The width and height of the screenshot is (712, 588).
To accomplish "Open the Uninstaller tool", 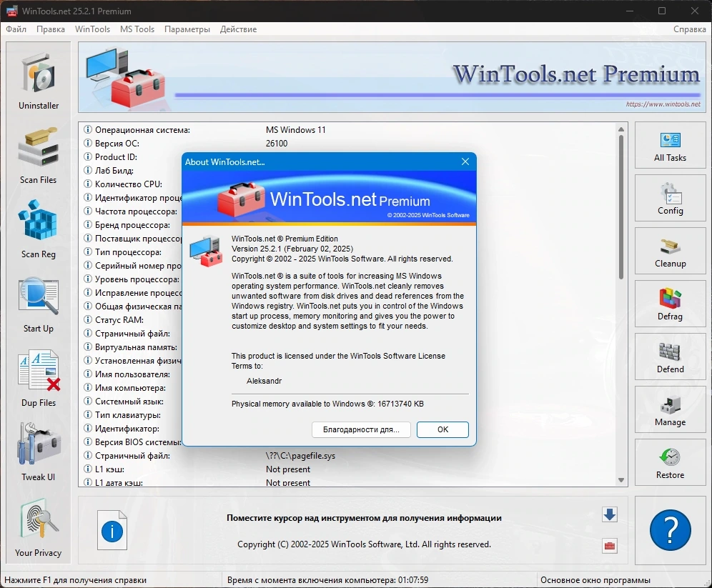I will point(39,81).
